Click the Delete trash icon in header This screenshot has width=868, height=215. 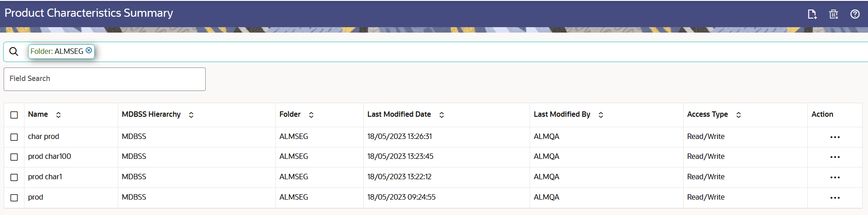click(x=834, y=14)
